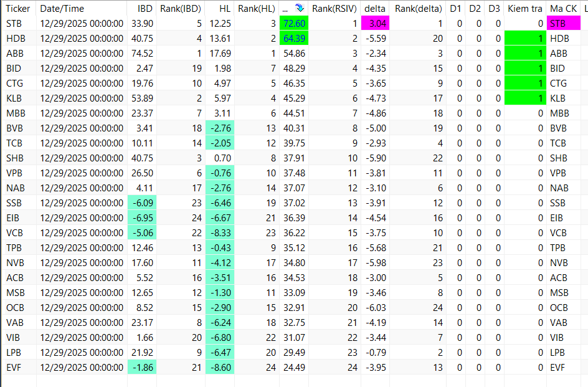Select the OCB ticker cell in the Ticker column

click(x=19, y=308)
